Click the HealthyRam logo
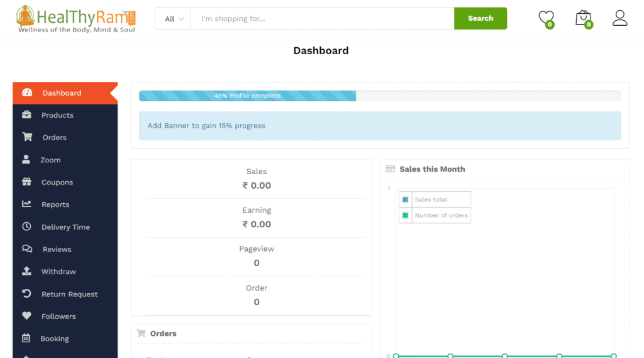 coord(76,19)
